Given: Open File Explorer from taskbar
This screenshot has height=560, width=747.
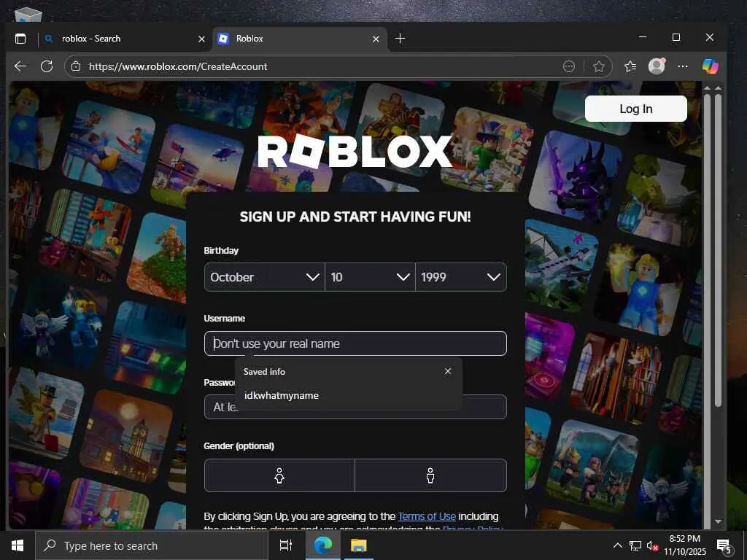Looking at the screenshot, I should (x=359, y=545).
